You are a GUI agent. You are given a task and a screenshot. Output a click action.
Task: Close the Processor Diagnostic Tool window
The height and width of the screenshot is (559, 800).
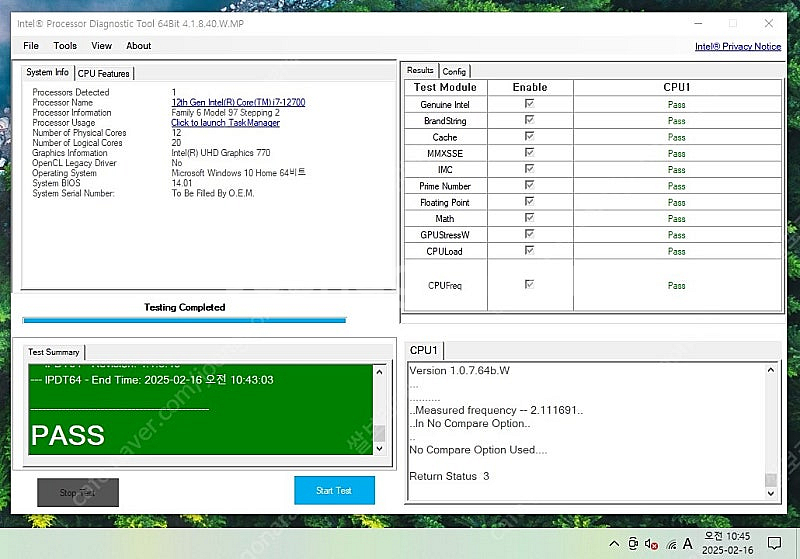[x=769, y=23]
